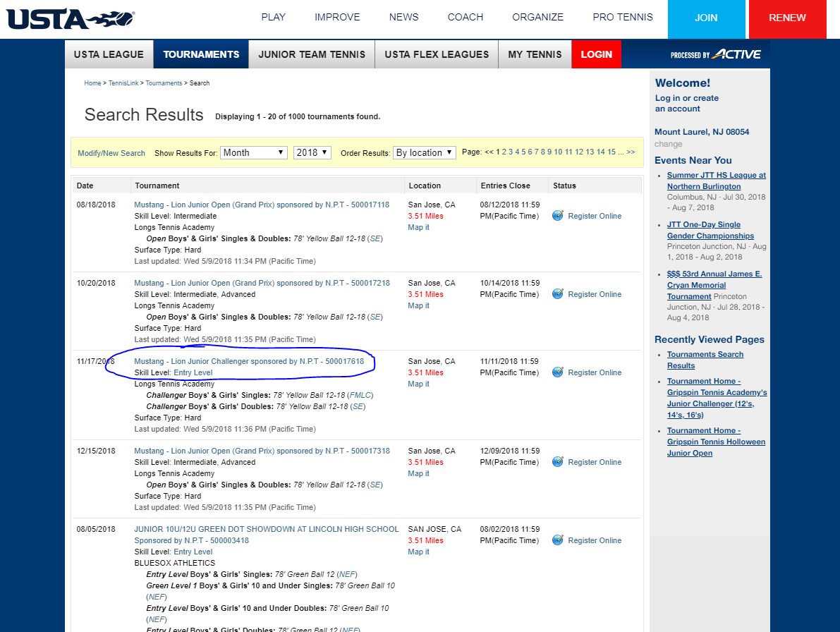Switch to the TOURNAMENTS tab
840x632 pixels.
[201, 54]
